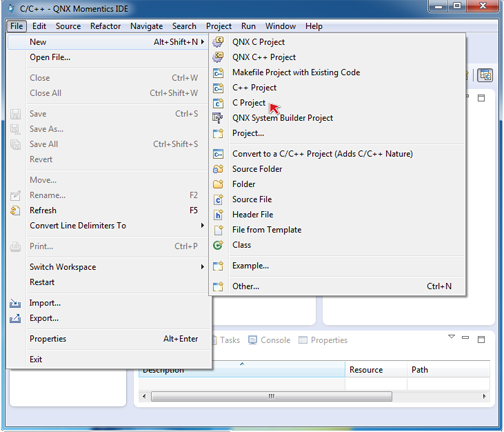Click the Header File icon
Image resolution: width=504 pixels, height=432 pixels.
[218, 215]
